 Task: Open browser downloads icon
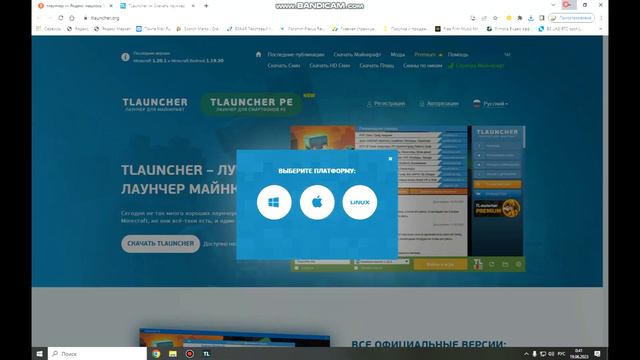[x=531, y=18]
